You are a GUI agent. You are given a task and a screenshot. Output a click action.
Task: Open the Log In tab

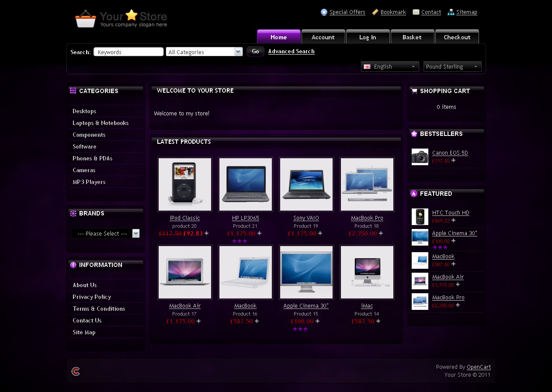[x=368, y=37]
